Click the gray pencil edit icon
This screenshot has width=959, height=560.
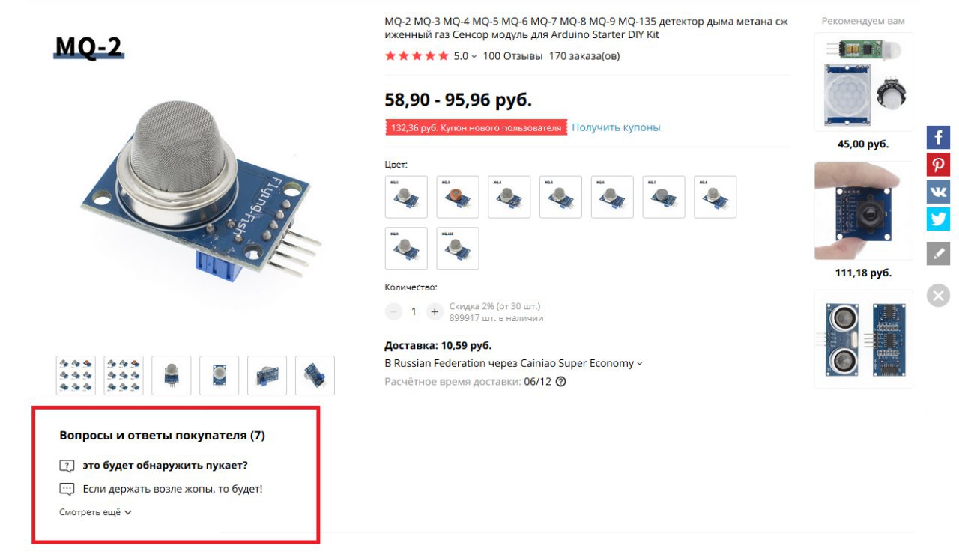[938, 253]
